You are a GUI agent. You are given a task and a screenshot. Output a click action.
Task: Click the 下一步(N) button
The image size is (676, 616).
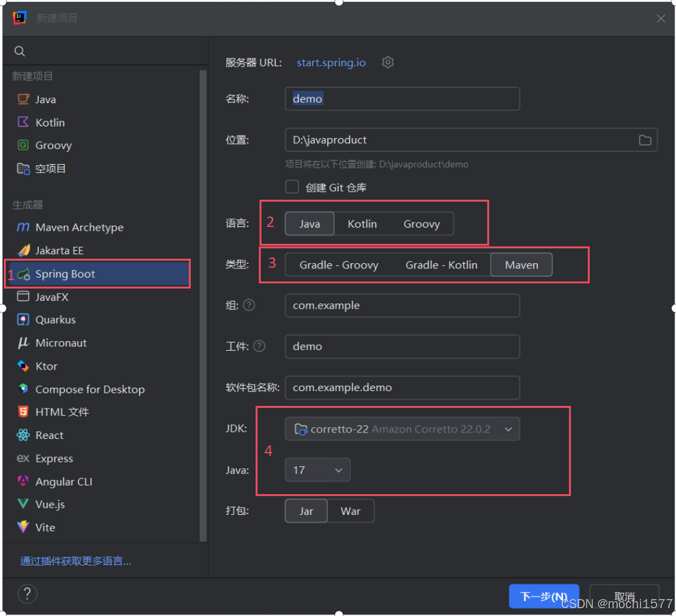point(544,596)
